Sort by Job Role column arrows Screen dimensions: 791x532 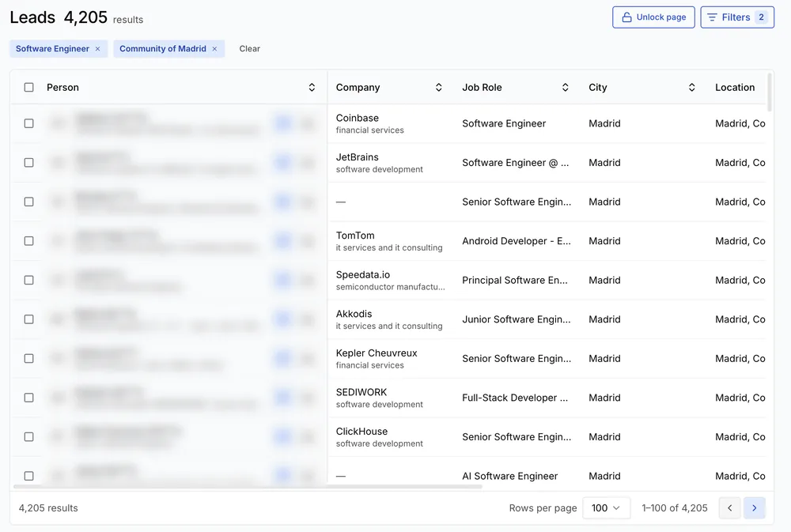[x=565, y=87]
